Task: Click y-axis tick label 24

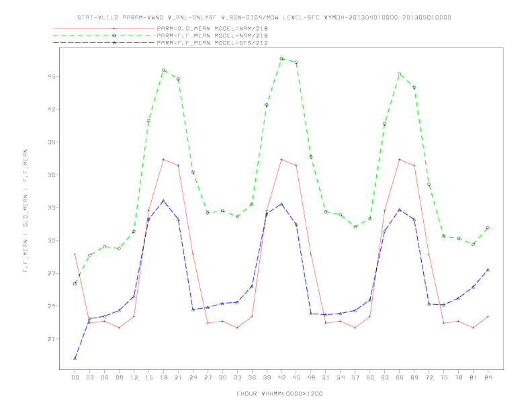Action: click(x=51, y=306)
